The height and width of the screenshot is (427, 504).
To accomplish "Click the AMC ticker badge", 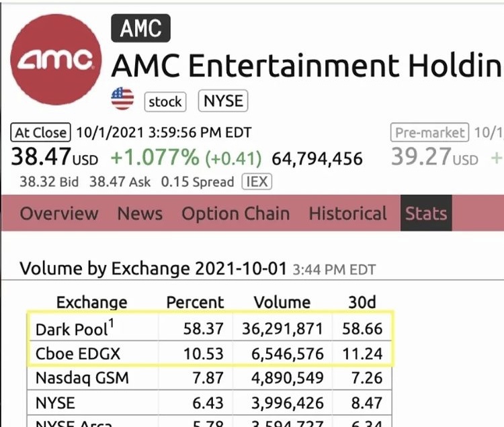I will [x=140, y=28].
